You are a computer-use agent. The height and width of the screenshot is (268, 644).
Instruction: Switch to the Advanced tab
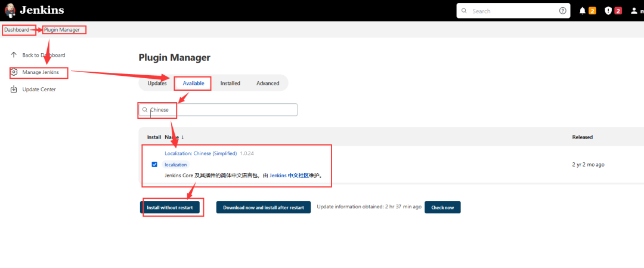point(268,83)
